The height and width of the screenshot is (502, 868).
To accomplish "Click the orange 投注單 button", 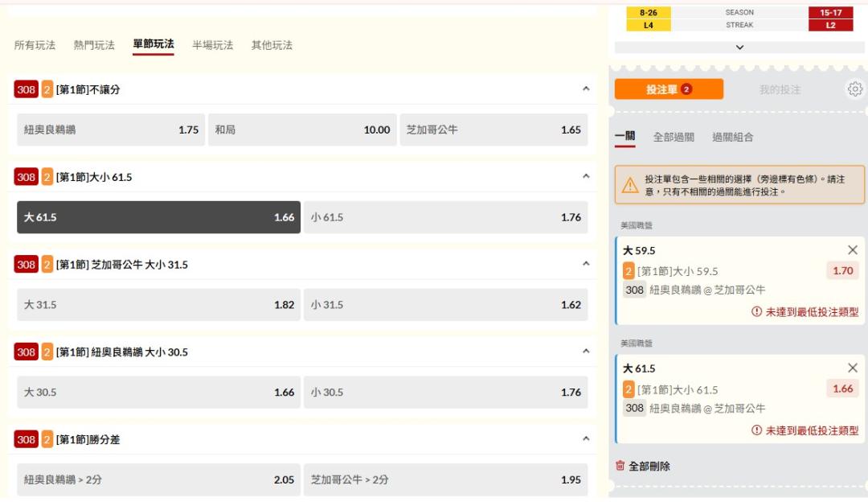I will coord(669,89).
